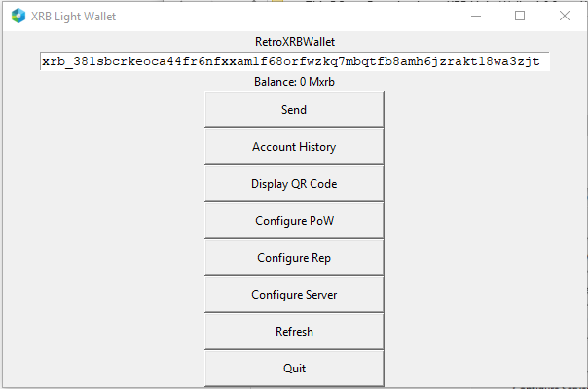Show the Display QR Code dialog

(x=294, y=184)
